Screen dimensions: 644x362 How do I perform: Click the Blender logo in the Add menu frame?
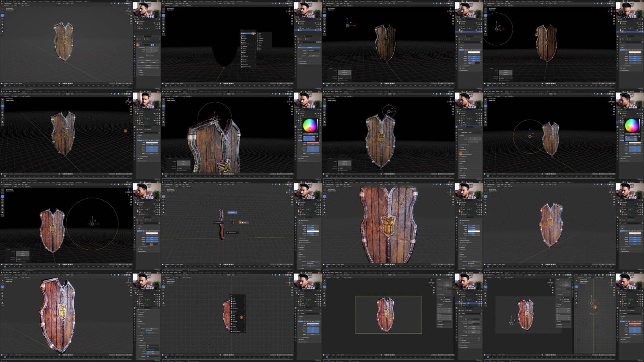pos(163,1)
